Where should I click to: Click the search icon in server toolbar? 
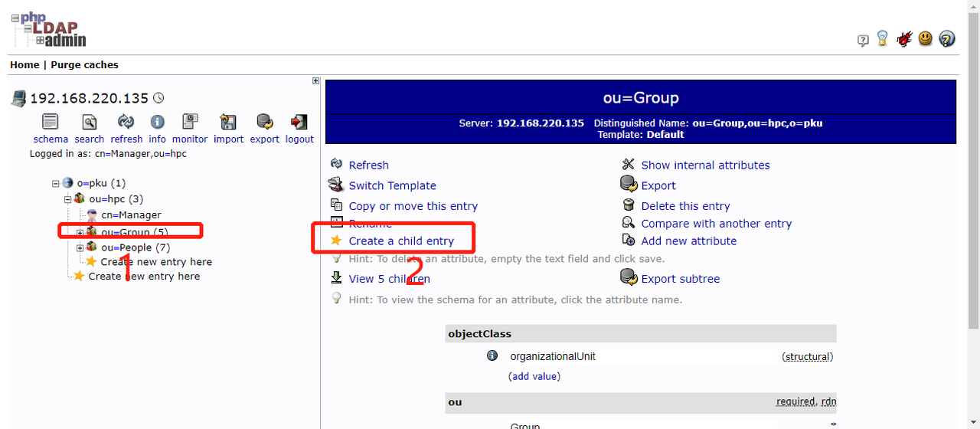point(90,122)
